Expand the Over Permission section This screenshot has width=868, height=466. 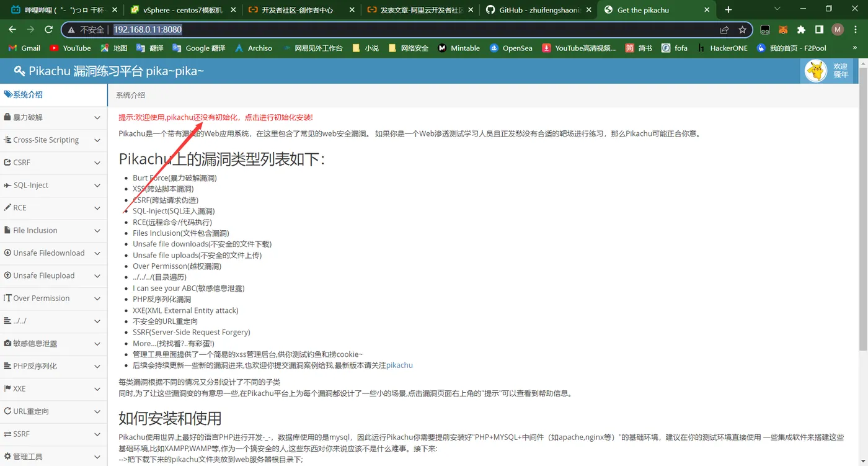click(53, 298)
